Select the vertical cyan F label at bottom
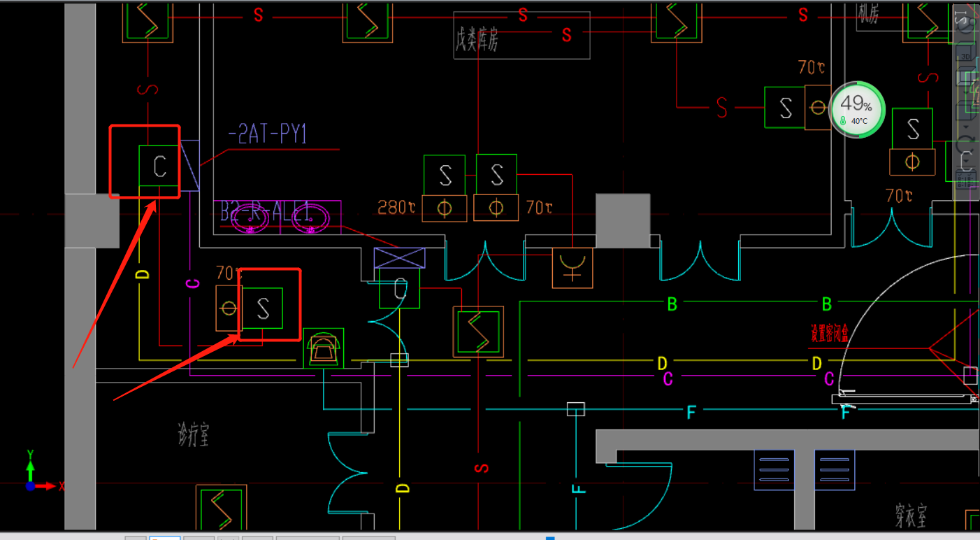Screen dimensions: 980x540 pyautogui.click(x=578, y=488)
